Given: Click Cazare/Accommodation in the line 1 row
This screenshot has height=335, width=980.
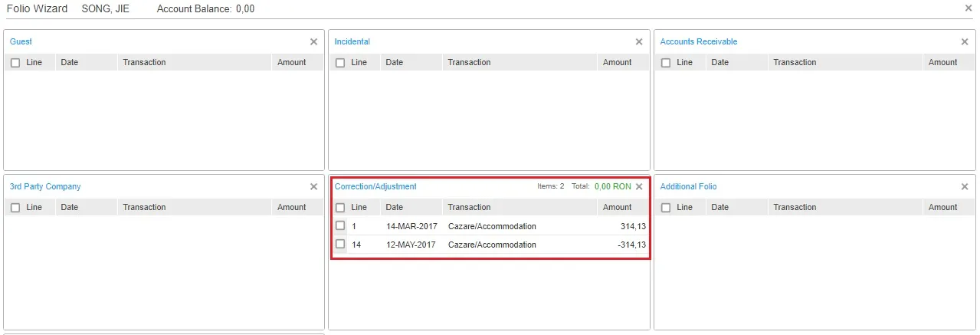Looking at the screenshot, I should tap(492, 227).
